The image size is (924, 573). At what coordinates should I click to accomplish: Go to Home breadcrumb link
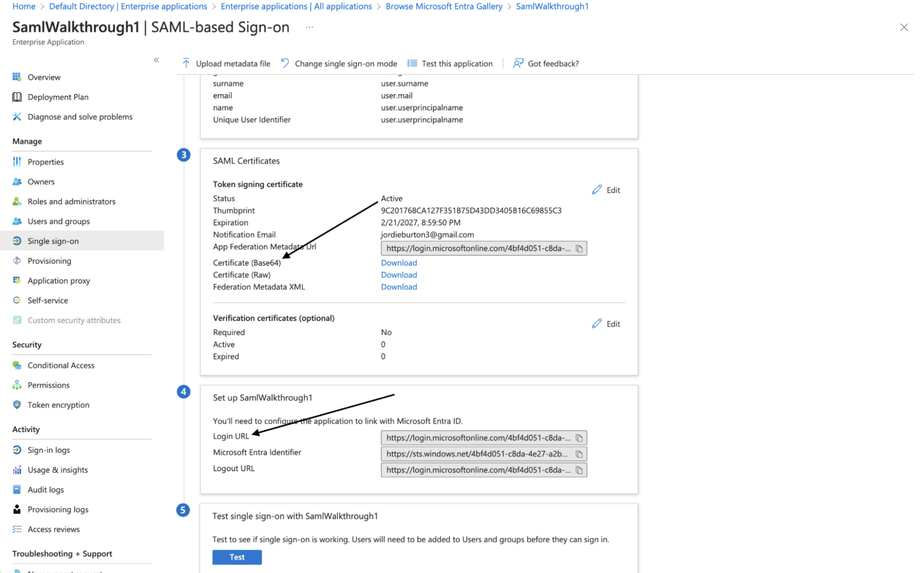[x=24, y=6]
